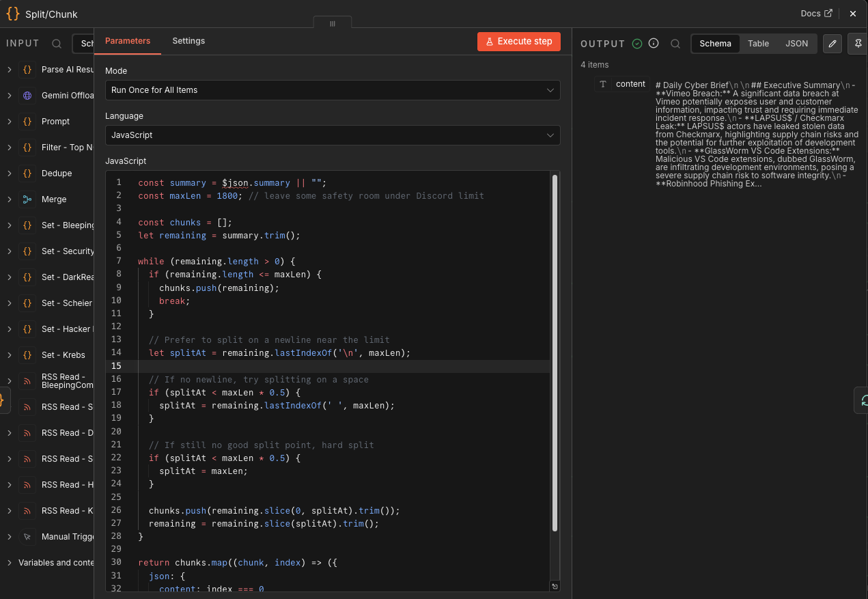Click the Merge node icon
This screenshot has width=868, height=599.
(x=27, y=199)
